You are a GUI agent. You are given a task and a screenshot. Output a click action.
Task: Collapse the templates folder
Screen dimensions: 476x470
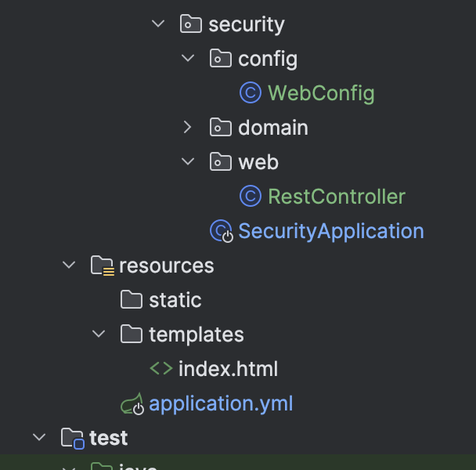(x=99, y=334)
